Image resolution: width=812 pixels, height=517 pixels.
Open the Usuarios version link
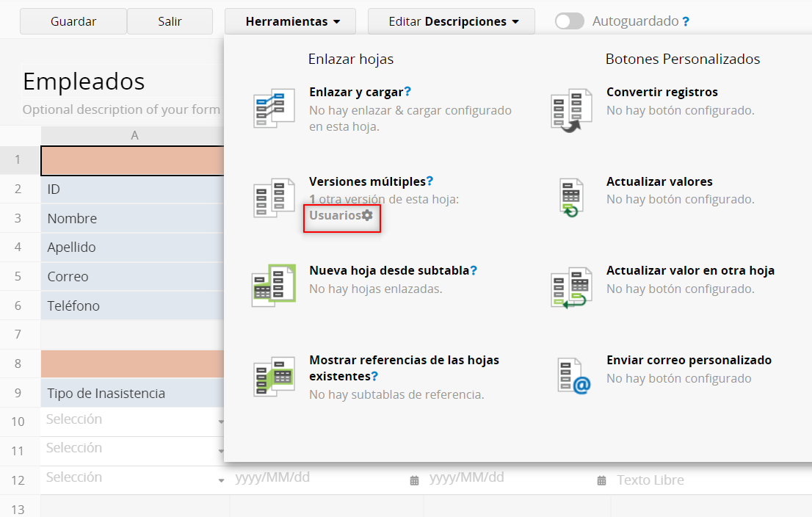pyautogui.click(x=335, y=216)
